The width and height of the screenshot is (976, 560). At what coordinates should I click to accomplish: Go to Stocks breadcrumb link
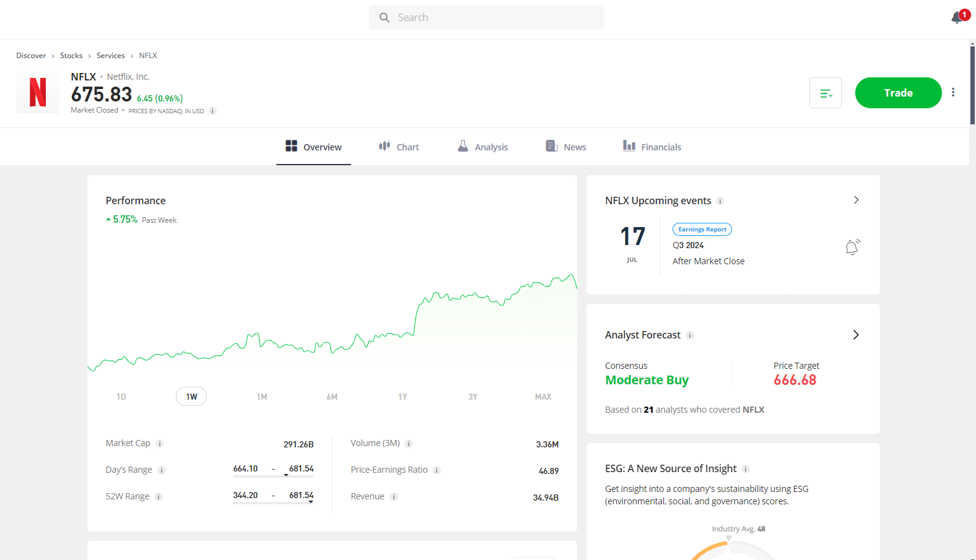(x=71, y=56)
